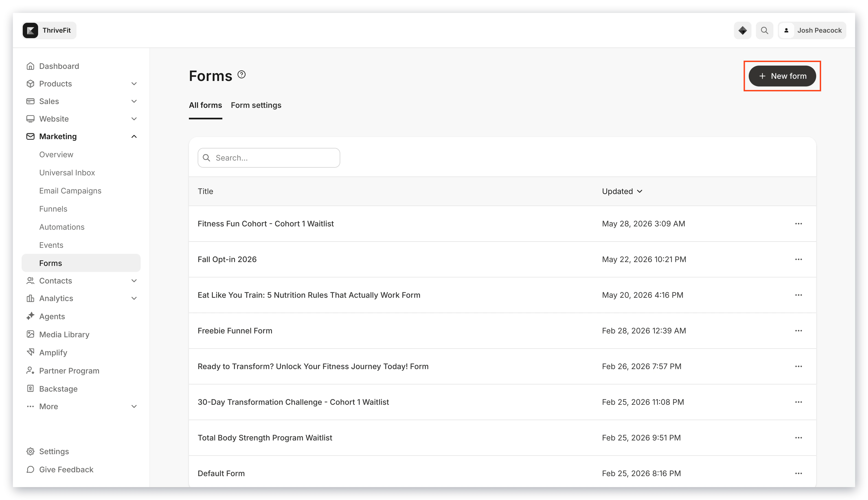
Task: Click the ThriveFit logo icon
Action: click(30, 30)
